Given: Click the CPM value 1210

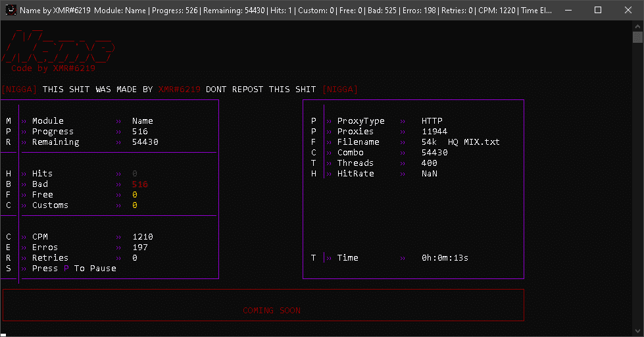Looking at the screenshot, I should pos(142,237).
